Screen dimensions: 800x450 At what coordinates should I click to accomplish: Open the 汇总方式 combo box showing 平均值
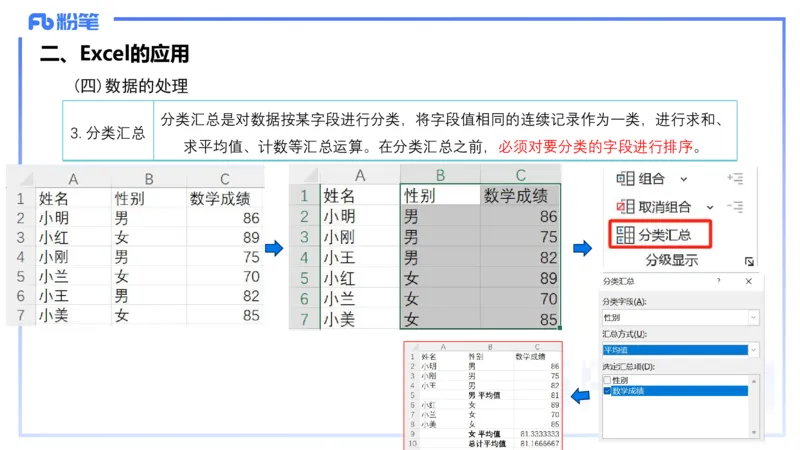[x=680, y=349]
